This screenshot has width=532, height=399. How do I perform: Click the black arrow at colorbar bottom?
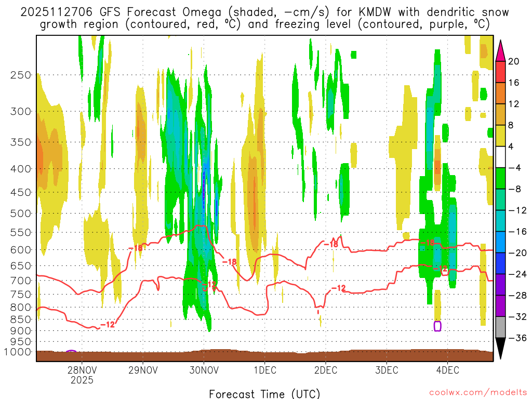(x=500, y=348)
